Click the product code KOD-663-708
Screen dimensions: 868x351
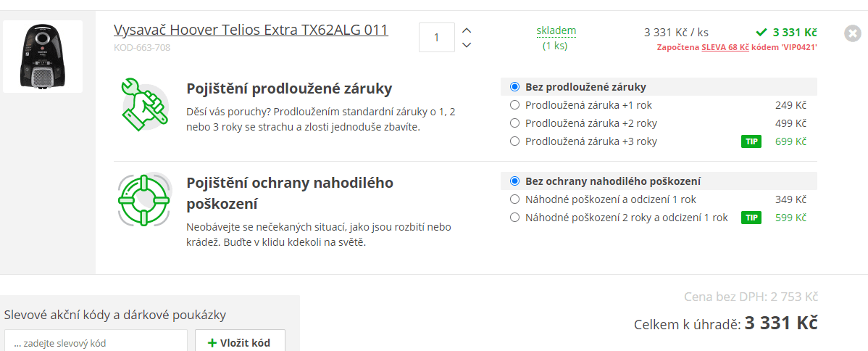point(142,48)
